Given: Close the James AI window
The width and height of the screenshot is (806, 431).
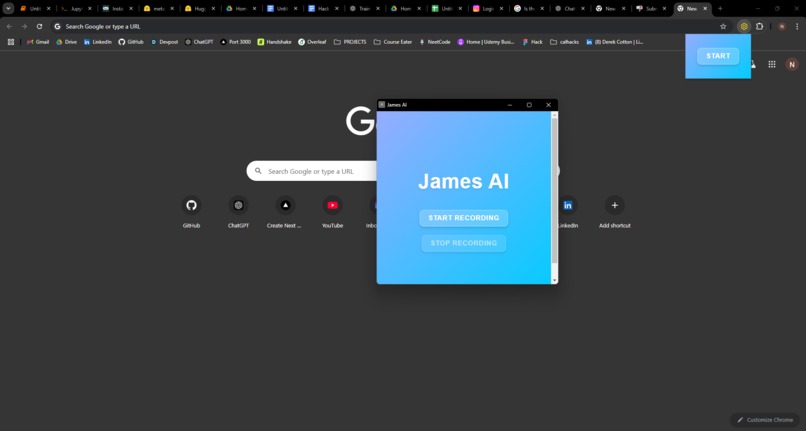Looking at the screenshot, I should pyautogui.click(x=548, y=105).
